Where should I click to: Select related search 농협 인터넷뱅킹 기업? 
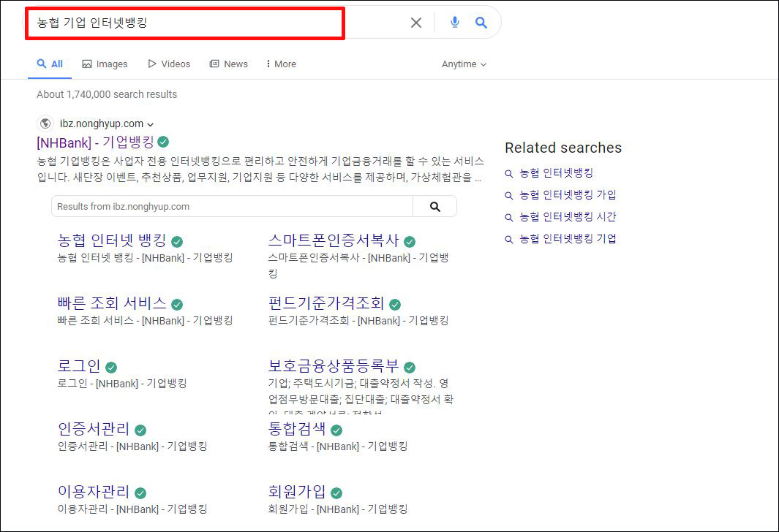click(568, 239)
